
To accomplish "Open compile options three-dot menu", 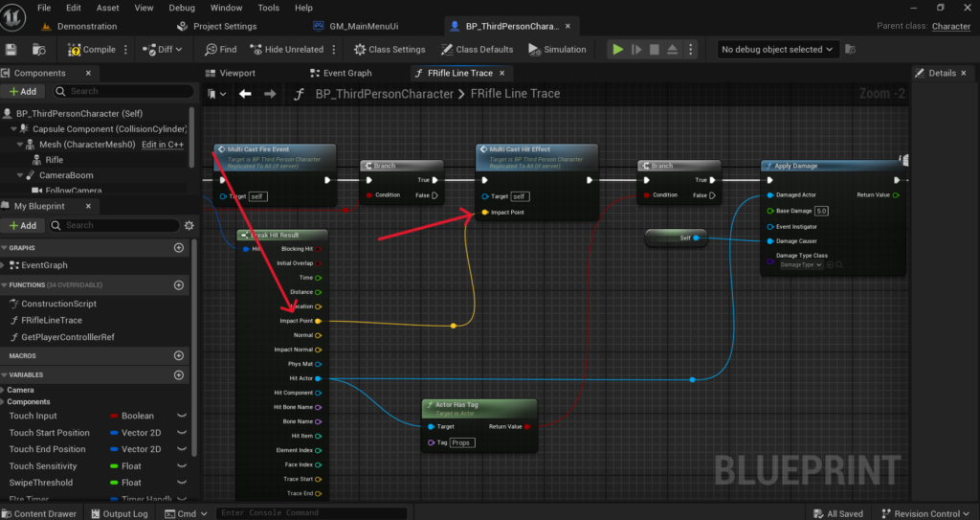I will pos(125,50).
